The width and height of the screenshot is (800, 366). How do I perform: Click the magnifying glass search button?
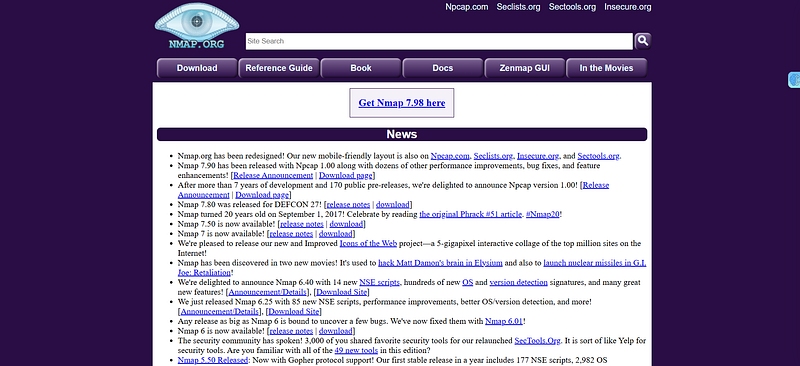point(642,41)
